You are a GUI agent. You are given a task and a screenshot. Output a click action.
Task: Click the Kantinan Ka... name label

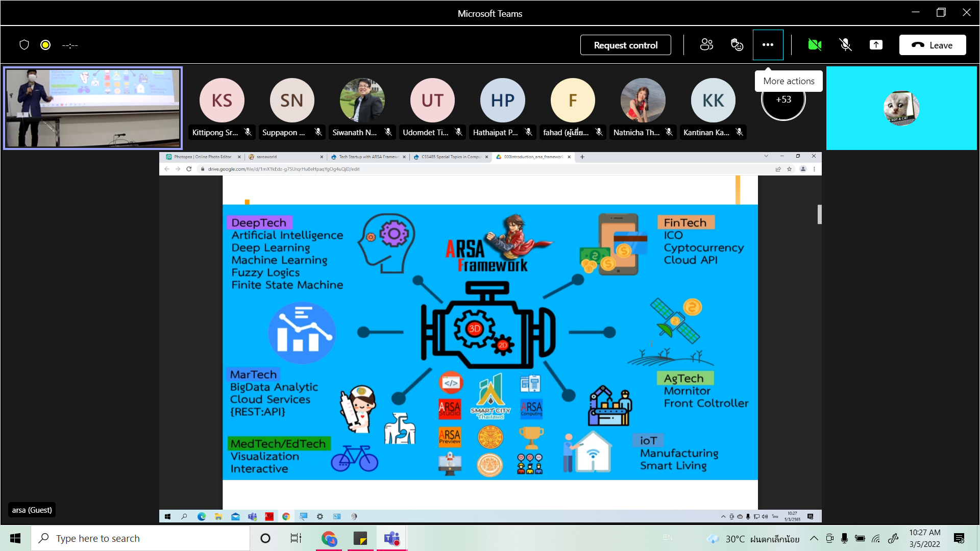(x=706, y=133)
